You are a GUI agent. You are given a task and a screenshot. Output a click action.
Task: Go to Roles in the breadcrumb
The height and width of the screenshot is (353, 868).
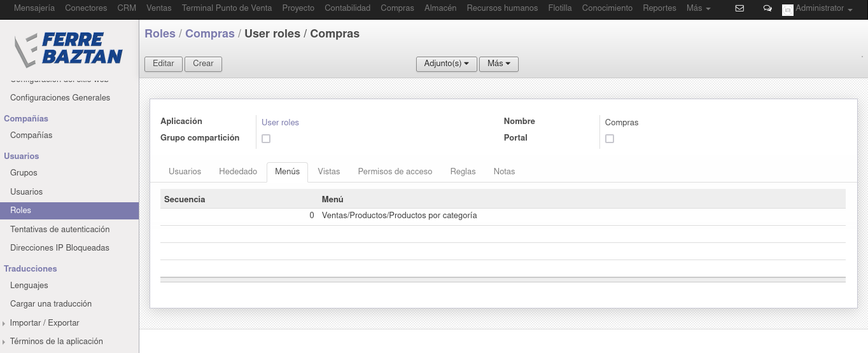tap(160, 34)
